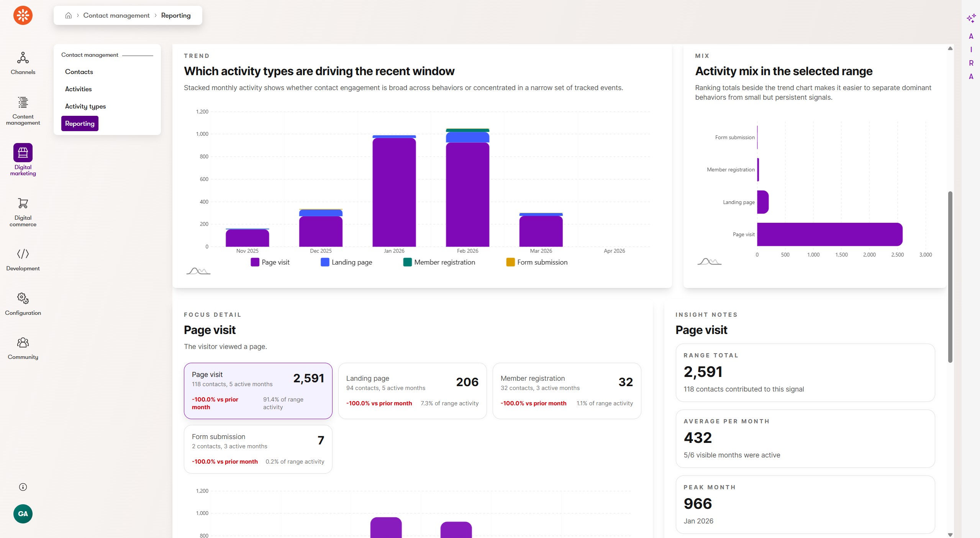Open the Configuration gears icon

click(23, 298)
